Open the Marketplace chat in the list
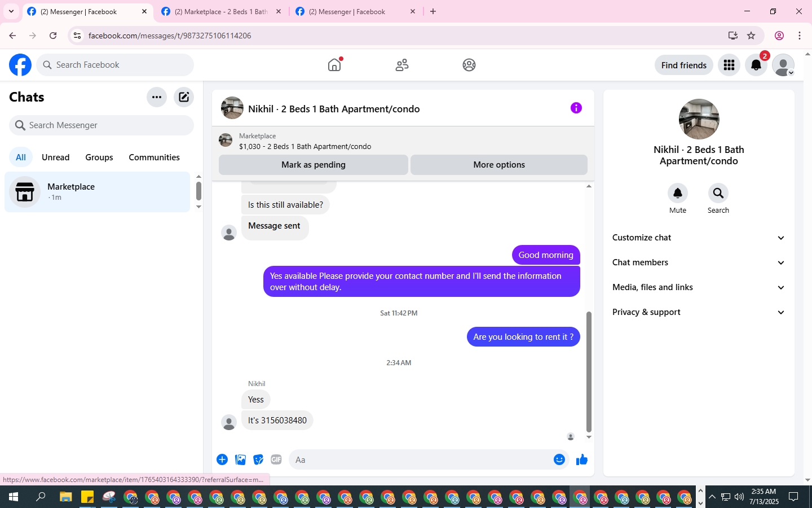The image size is (812, 508). pos(98,192)
